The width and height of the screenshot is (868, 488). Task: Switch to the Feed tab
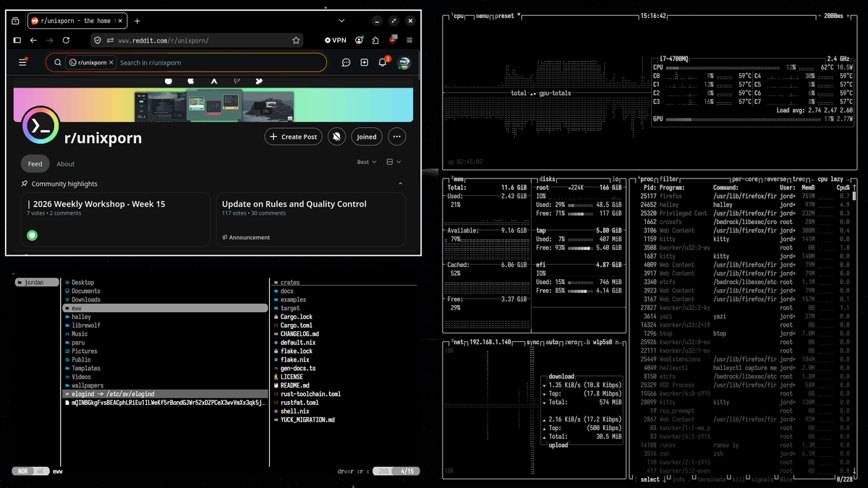click(35, 163)
